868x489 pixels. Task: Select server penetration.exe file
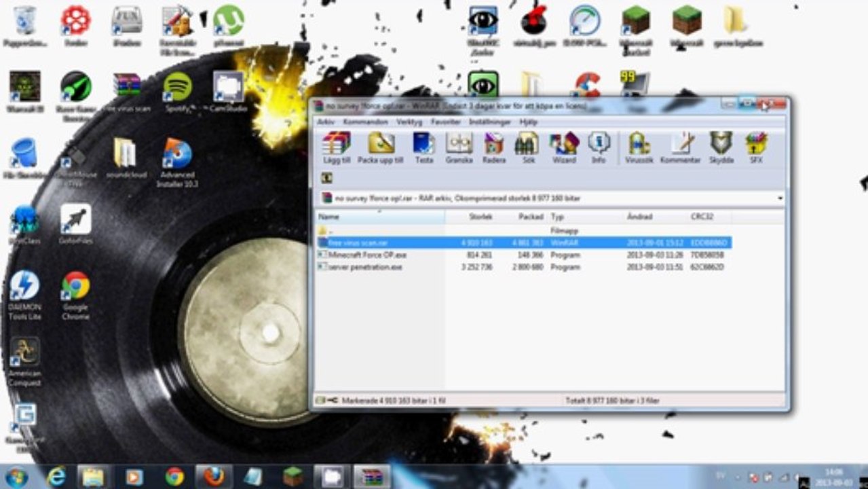tap(524, 267)
